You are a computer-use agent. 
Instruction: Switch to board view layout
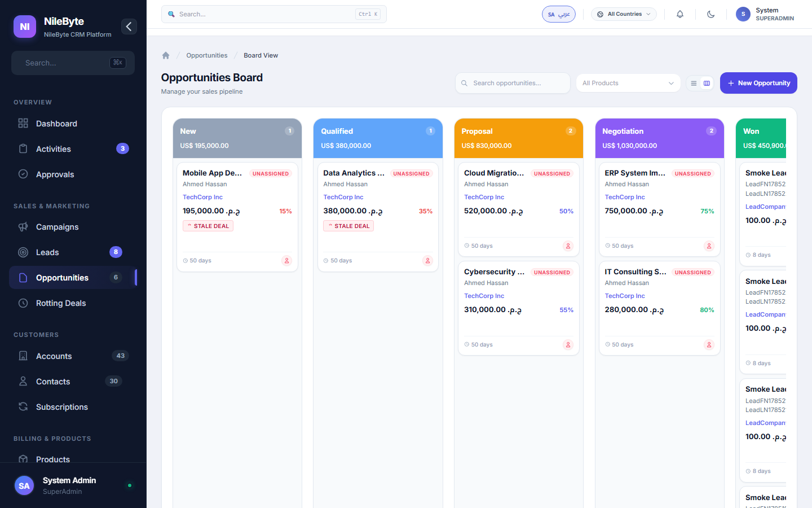(707, 83)
